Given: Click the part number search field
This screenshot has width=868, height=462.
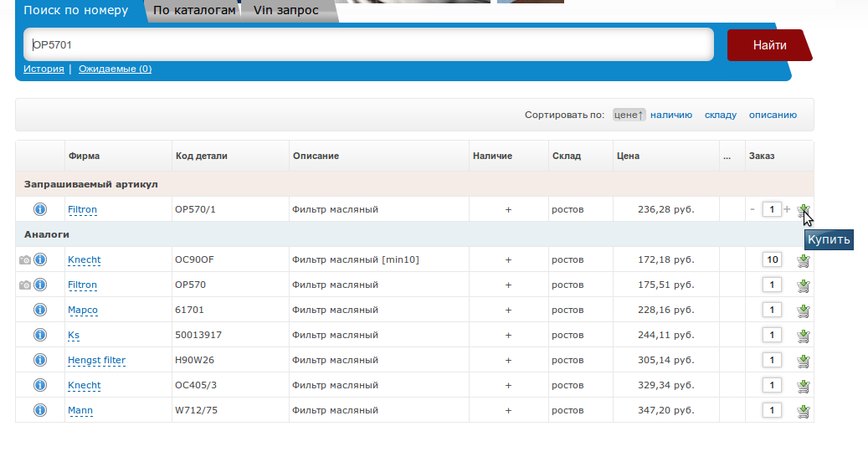Looking at the screenshot, I should point(368,45).
